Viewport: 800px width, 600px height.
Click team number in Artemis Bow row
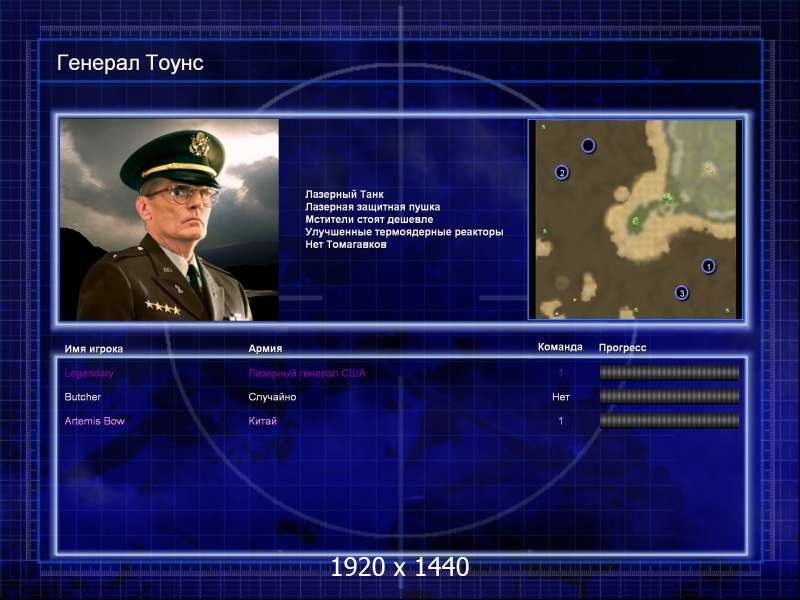click(561, 421)
